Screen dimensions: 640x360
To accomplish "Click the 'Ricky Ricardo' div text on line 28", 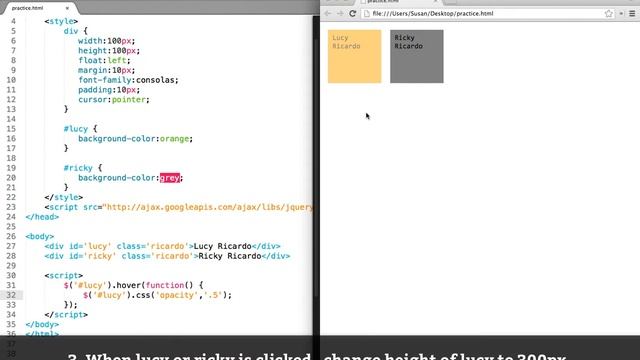I will (229, 256).
